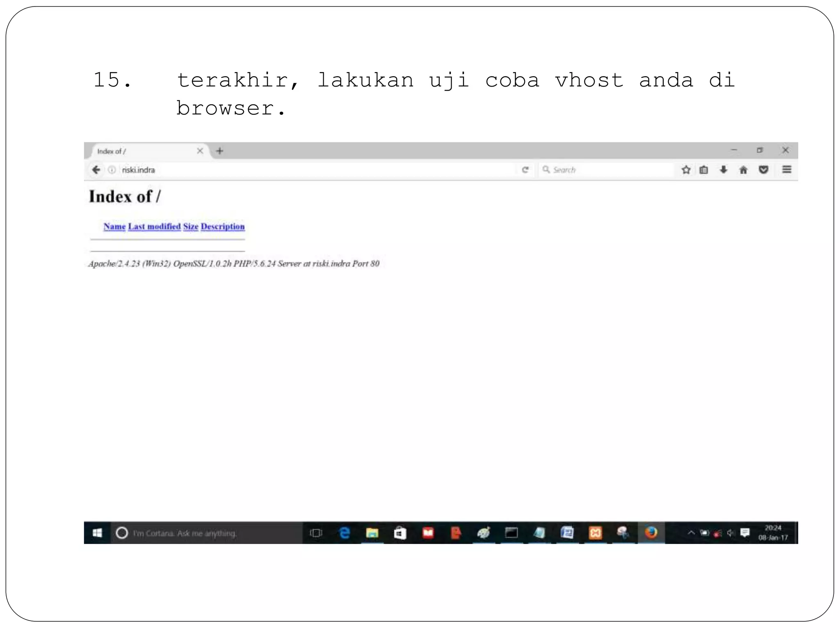
Task: Expand the hidden system tray icons chevron
Action: coord(691,533)
